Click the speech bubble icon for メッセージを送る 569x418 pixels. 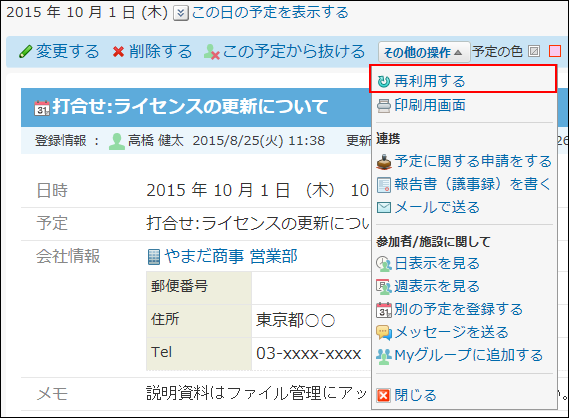point(384,333)
